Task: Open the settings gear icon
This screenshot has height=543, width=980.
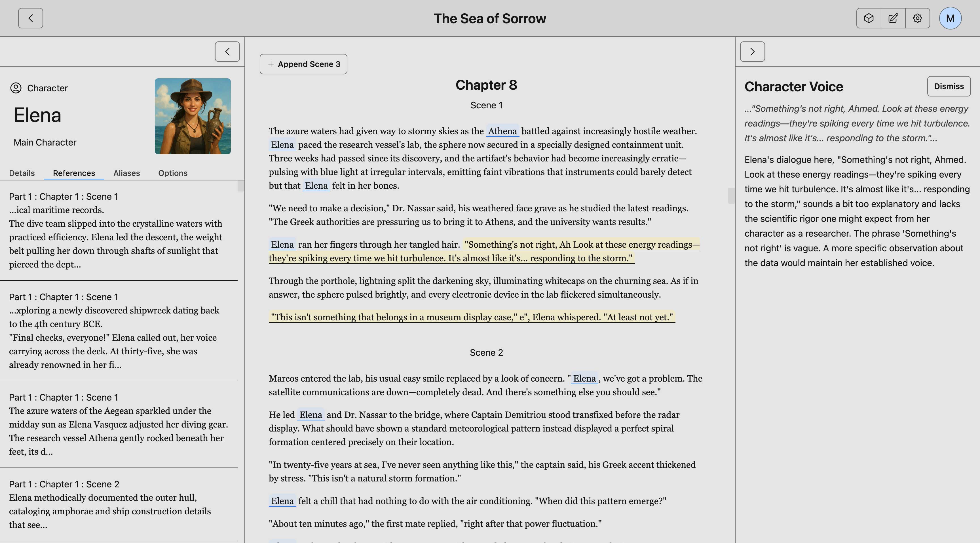Action: pyautogui.click(x=917, y=18)
